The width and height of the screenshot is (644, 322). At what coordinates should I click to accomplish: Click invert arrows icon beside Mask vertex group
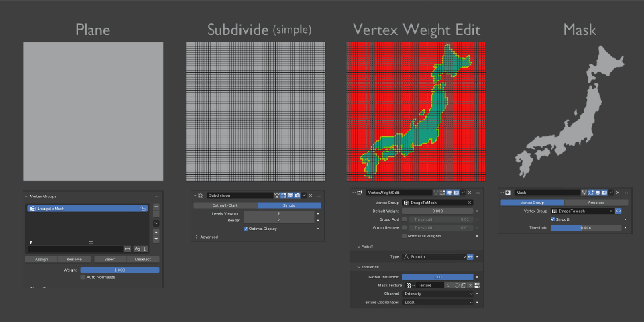[x=619, y=211]
